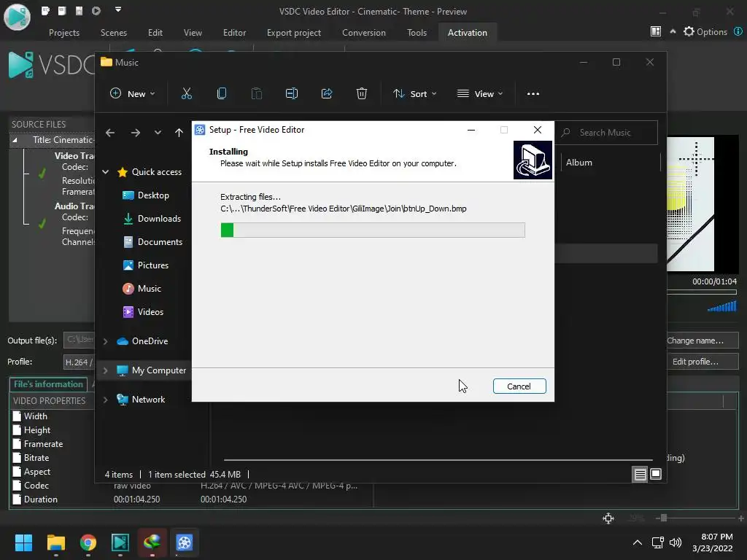Open the recent locations chevron in Explorer
747x560 pixels.
pyautogui.click(x=158, y=133)
